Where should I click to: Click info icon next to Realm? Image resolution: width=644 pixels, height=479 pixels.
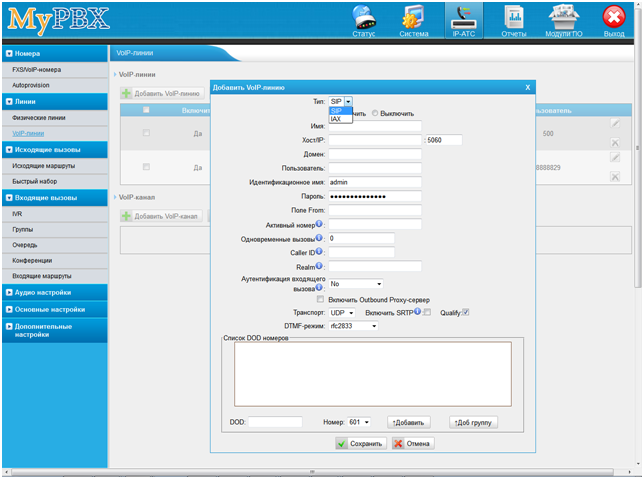319,266
